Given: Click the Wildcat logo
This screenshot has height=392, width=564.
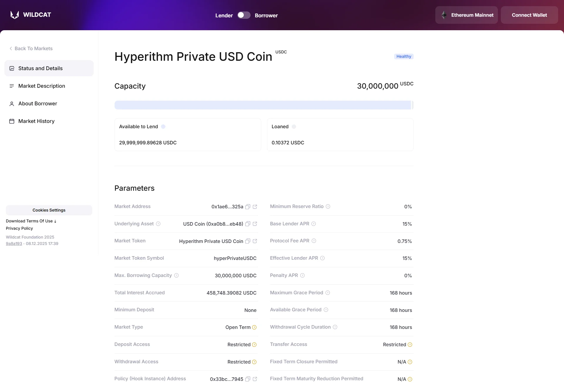Looking at the screenshot, I should [x=31, y=15].
